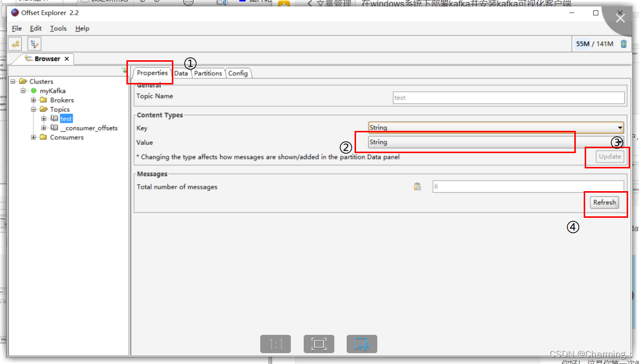
Task: Click the Clusters folder icon
Action: (x=23, y=81)
